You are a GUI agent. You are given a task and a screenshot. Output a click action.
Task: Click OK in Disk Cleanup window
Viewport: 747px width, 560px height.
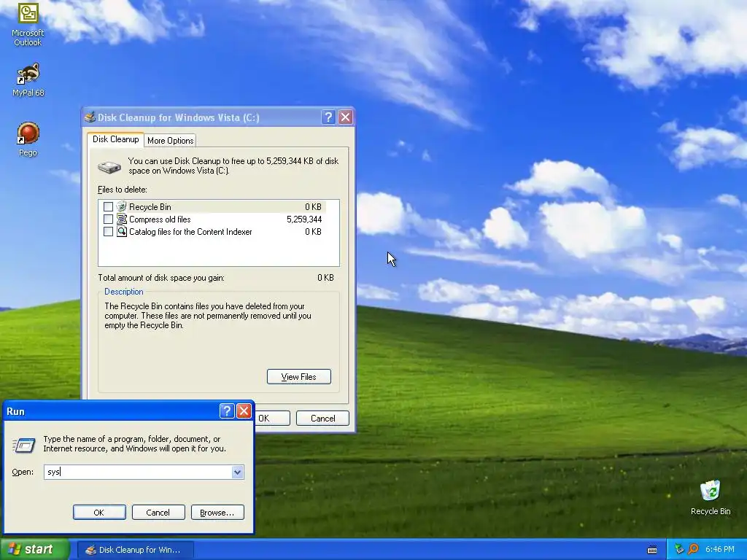click(272, 418)
